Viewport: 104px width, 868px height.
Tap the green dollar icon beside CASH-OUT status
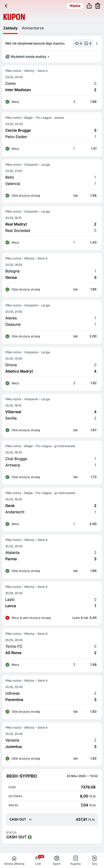30,837
